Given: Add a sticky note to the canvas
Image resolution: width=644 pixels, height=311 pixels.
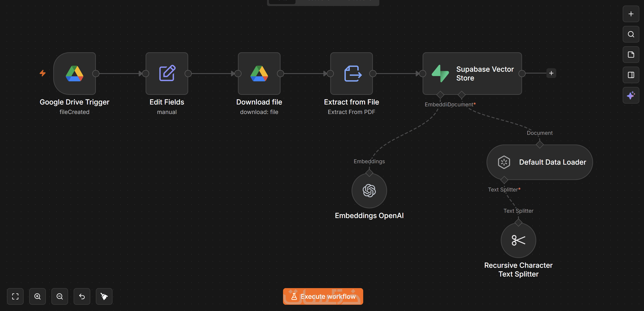Looking at the screenshot, I should click(x=631, y=55).
